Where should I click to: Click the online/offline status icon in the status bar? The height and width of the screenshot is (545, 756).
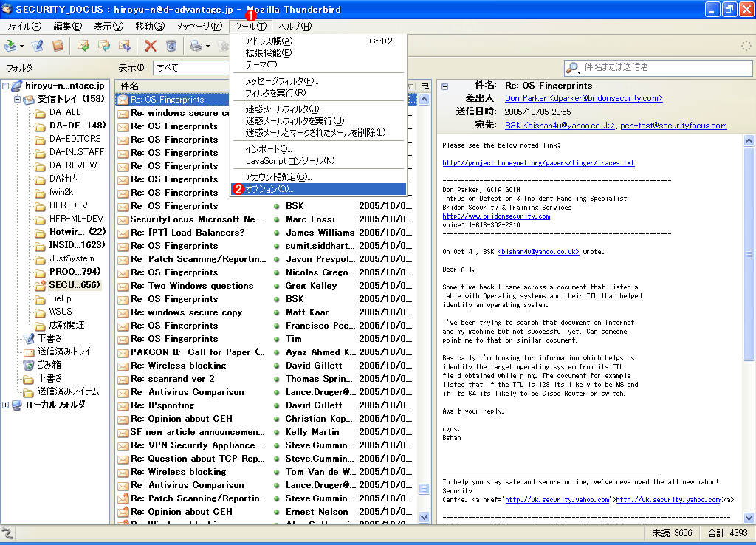click(x=7, y=533)
